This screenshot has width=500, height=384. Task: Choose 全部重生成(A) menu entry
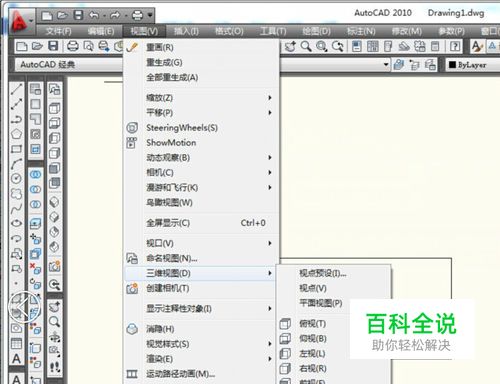pos(201,77)
